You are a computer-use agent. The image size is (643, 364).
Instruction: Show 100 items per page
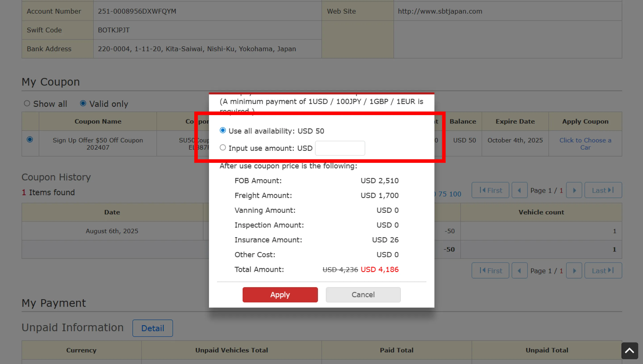(455, 194)
